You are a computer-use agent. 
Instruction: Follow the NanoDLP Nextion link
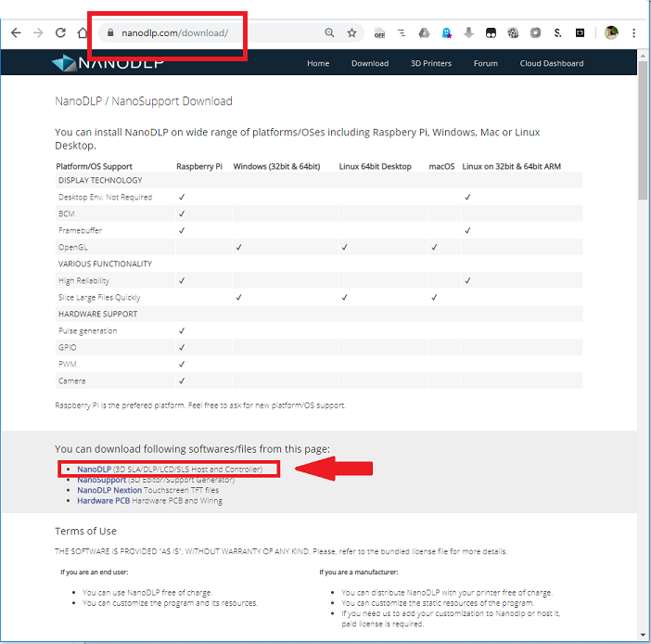tap(109, 490)
